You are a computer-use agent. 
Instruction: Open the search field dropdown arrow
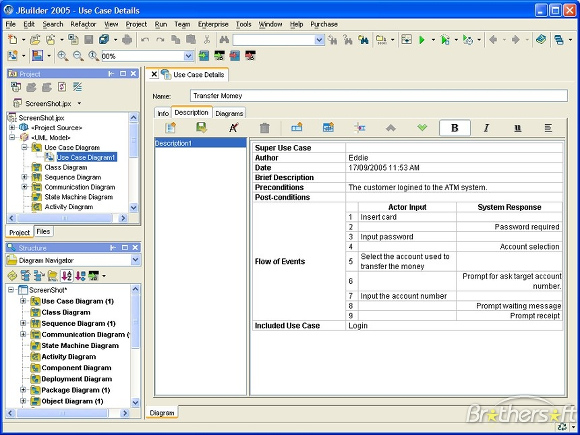(319, 40)
